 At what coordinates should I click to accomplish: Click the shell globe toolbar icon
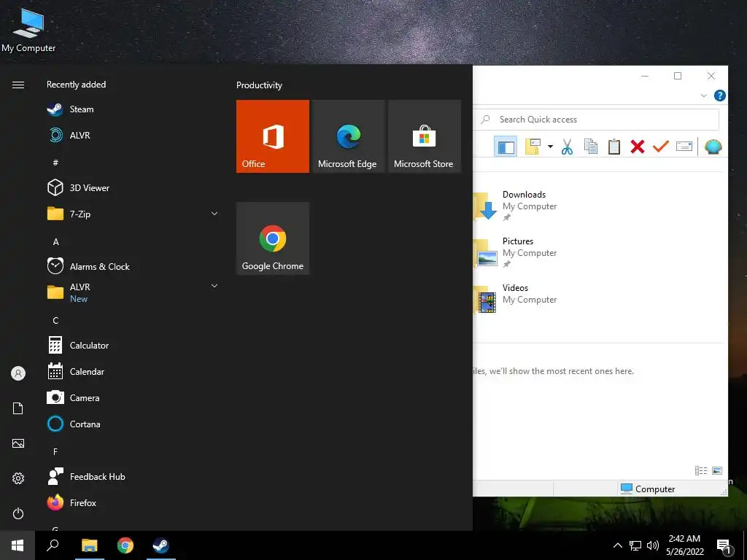coord(713,147)
